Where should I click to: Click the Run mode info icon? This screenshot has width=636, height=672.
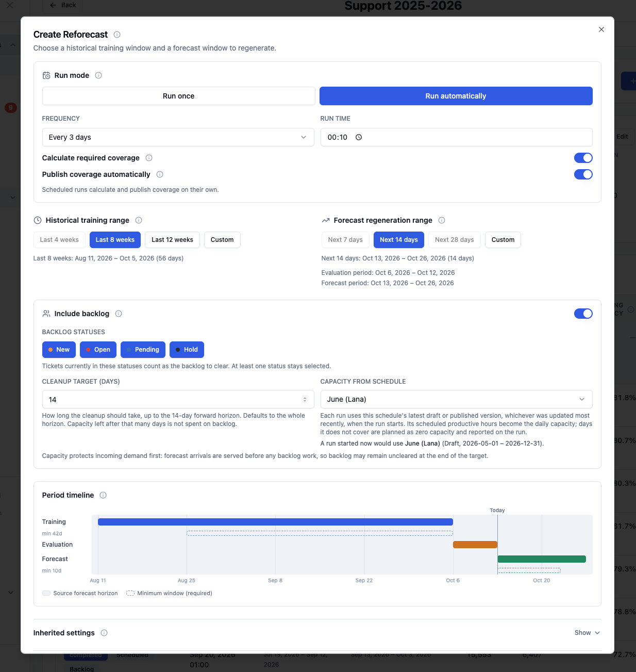[x=98, y=75]
